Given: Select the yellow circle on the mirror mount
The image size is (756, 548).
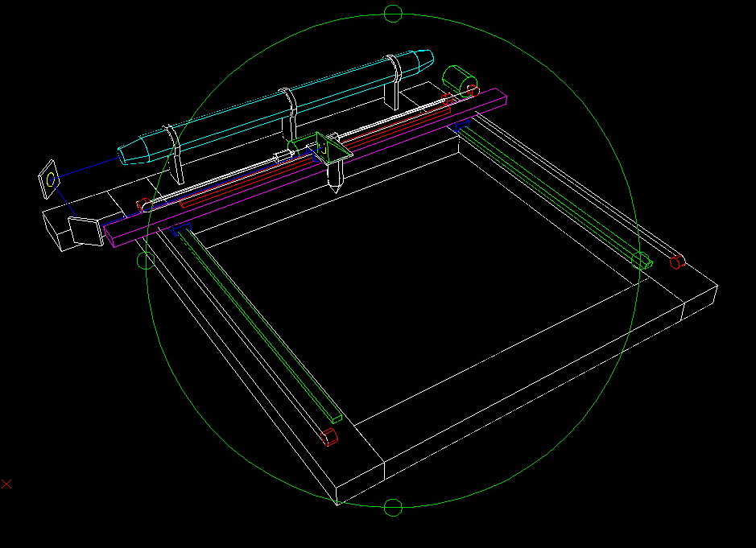Looking at the screenshot, I should (x=51, y=179).
